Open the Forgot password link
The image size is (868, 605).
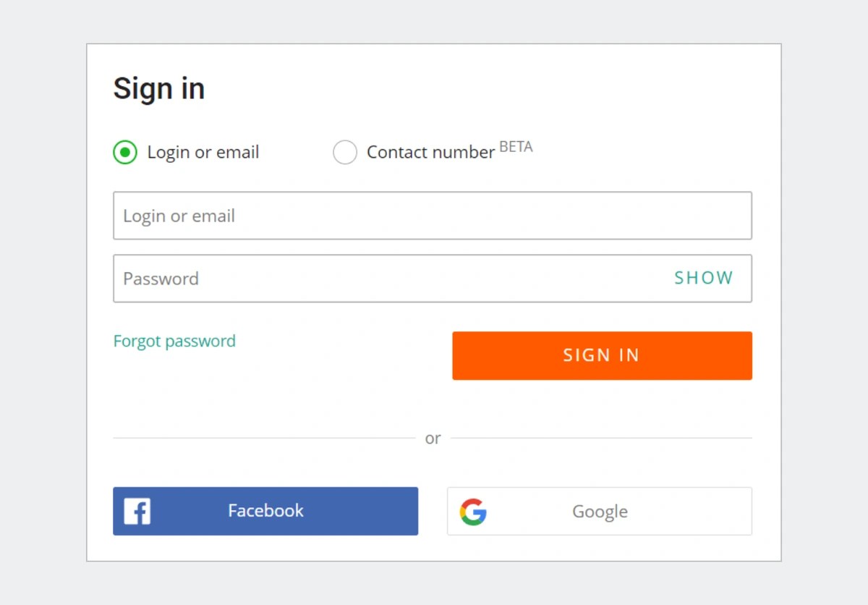point(174,341)
